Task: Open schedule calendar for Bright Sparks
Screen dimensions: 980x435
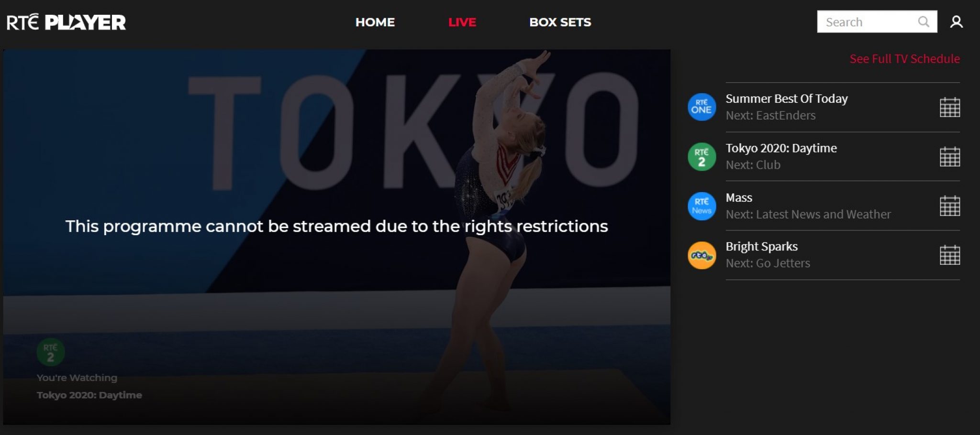Action: pyautogui.click(x=950, y=255)
